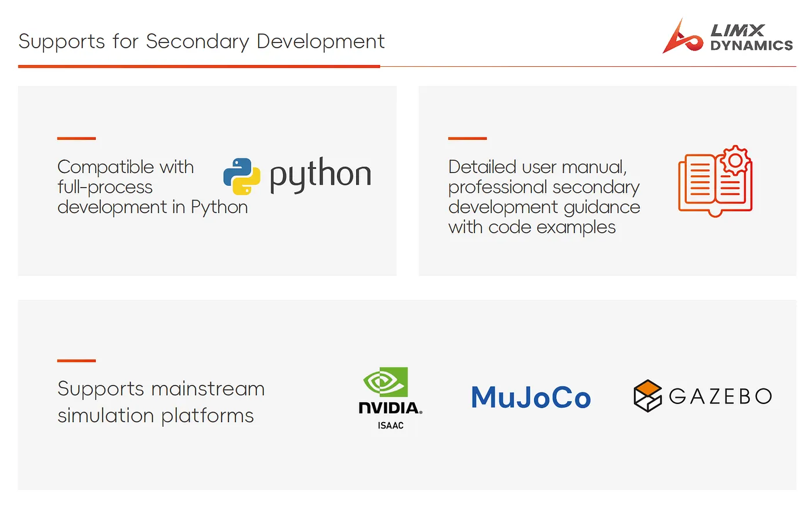Click the large lowercase "python" wordmark
Viewport: 812px width, 508px height.
[321, 175]
